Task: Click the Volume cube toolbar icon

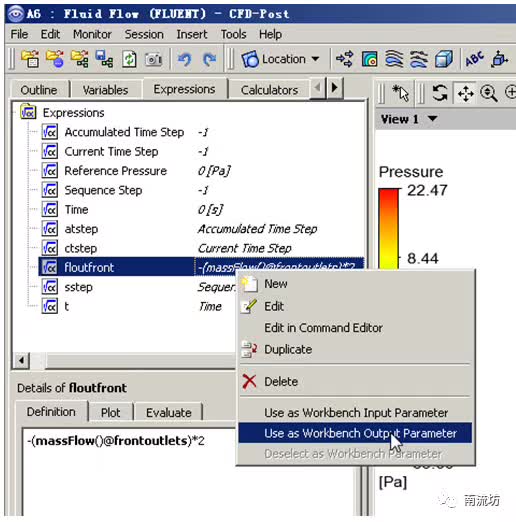Action: click(x=444, y=59)
